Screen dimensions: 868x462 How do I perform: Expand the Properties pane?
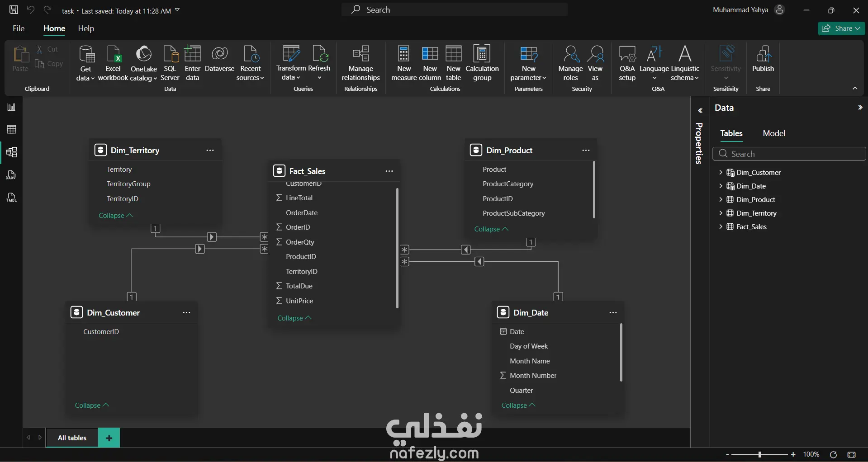[700, 110]
